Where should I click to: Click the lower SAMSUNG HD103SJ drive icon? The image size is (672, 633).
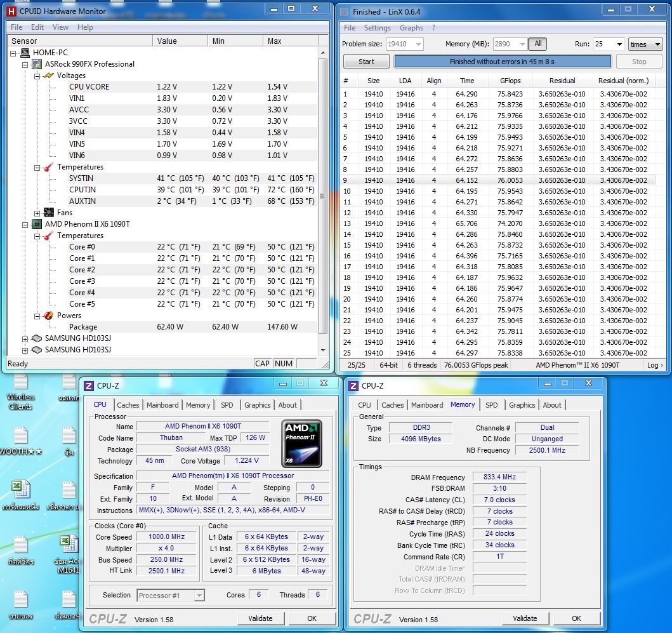click(37, 350)
